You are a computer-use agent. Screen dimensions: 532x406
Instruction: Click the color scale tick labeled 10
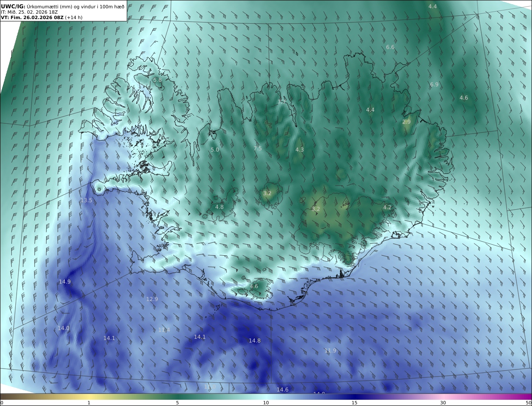click(266, 403)
